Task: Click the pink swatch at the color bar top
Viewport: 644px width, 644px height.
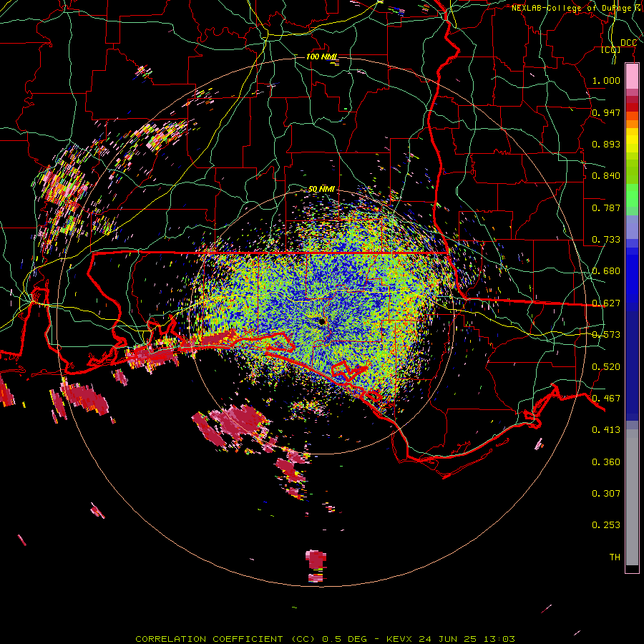Action: [x=632, y=76]
